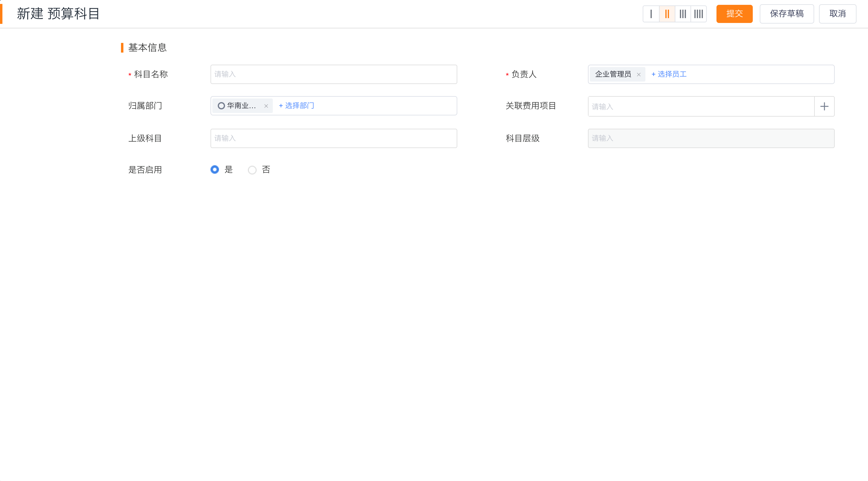Open the 选择部门 link
This screenshot has width=868, height=481.
pos(296,106)
